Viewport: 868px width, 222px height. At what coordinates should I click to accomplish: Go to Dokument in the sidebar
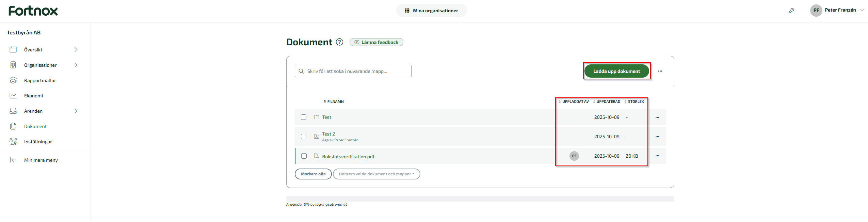(35, 126)
